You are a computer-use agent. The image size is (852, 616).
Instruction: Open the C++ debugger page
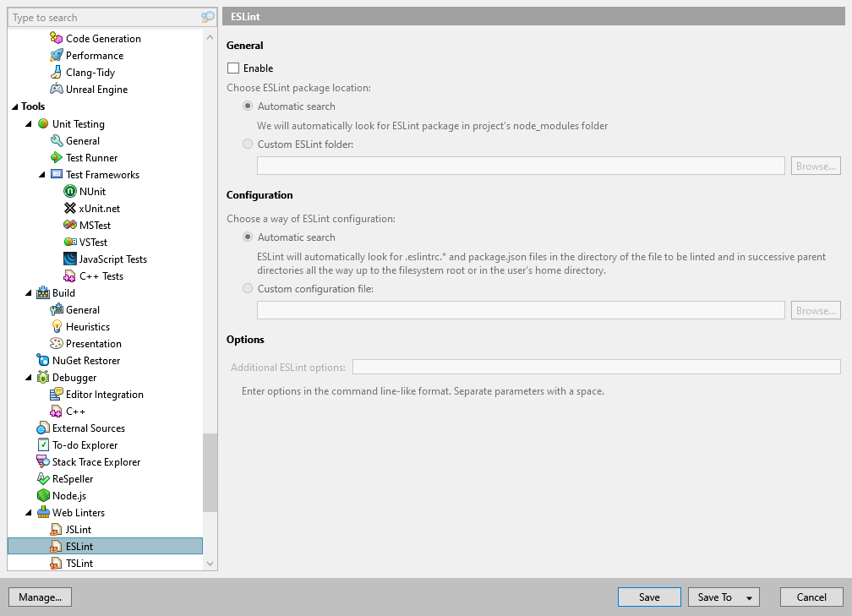click(x=75, y=412)
